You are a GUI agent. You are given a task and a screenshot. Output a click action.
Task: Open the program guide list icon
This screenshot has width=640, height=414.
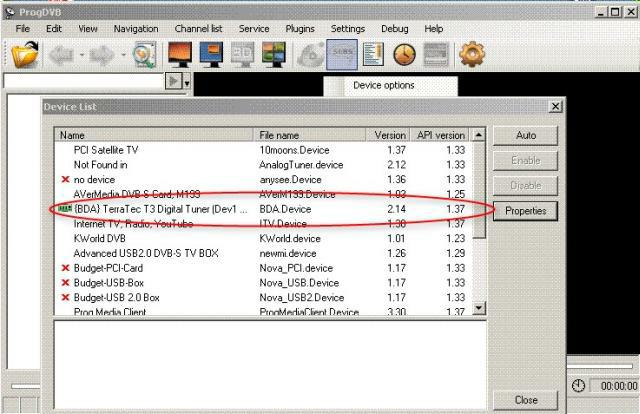click(374, 55)
